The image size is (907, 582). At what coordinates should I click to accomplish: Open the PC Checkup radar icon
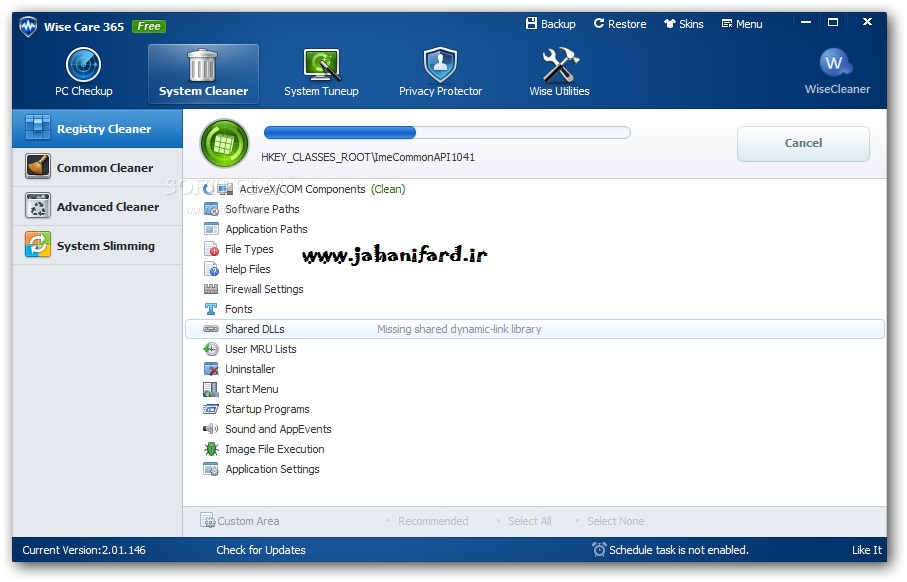(x=83, y=65)
